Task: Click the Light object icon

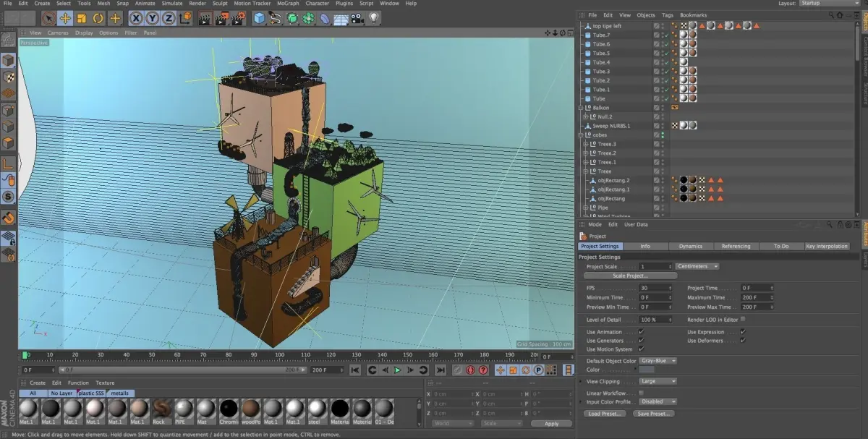Action: coord(374,18)
